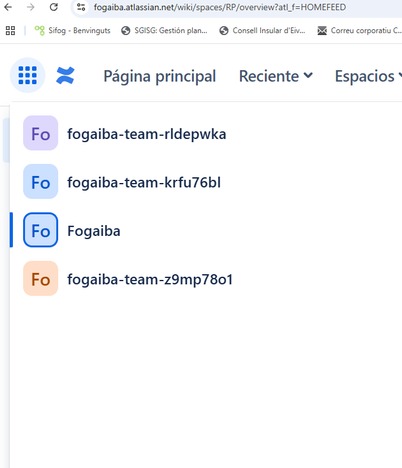Image resolution: width=402 pixels, height=468 pixels.
Task: Click the highlighted Fo avatar for Fogaiba
Action: [x=40, y=230]
